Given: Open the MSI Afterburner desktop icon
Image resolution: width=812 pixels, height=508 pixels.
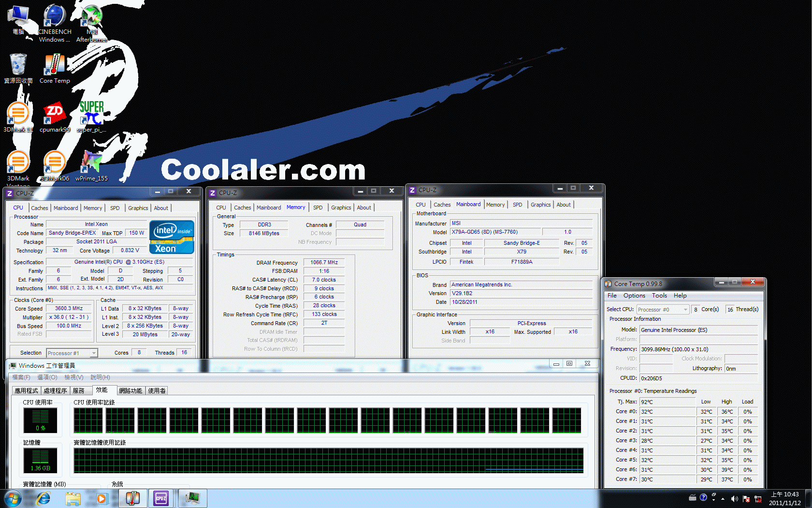Looking at the screenshot, I should (91, 23).
